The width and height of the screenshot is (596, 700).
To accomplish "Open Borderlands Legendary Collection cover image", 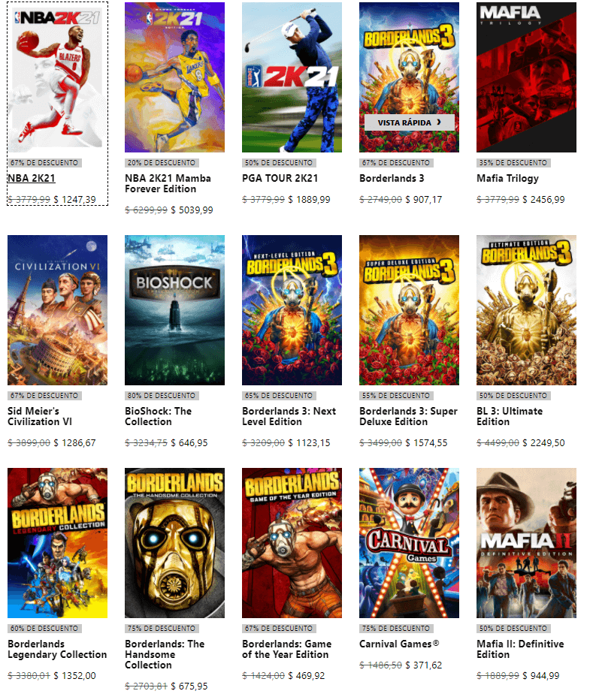I will [57, 543].
